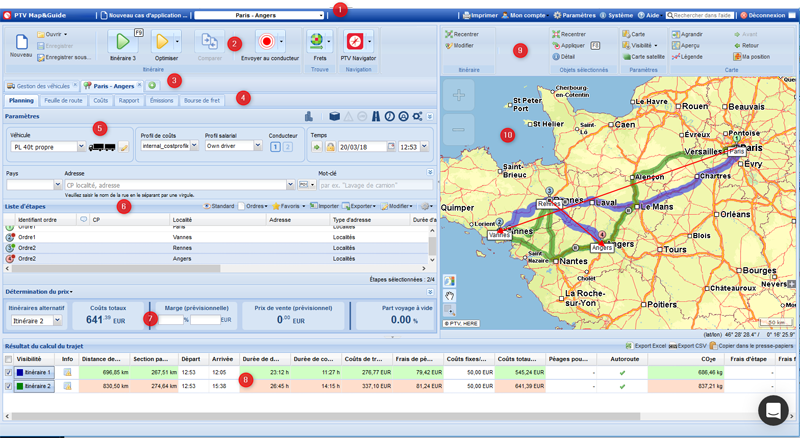
Task: Launch PTV Navigator compass icon
Action: 355,41
